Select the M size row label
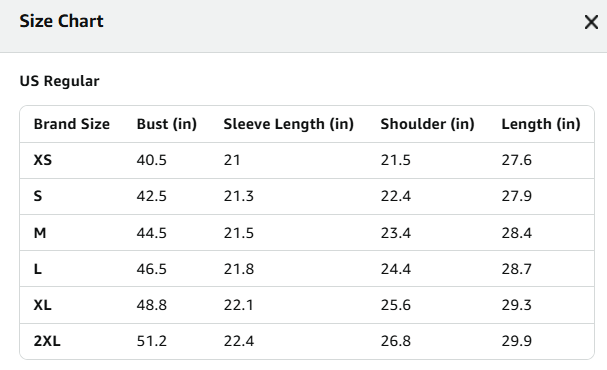The image size is (607, 370). (x=40, y=233)
